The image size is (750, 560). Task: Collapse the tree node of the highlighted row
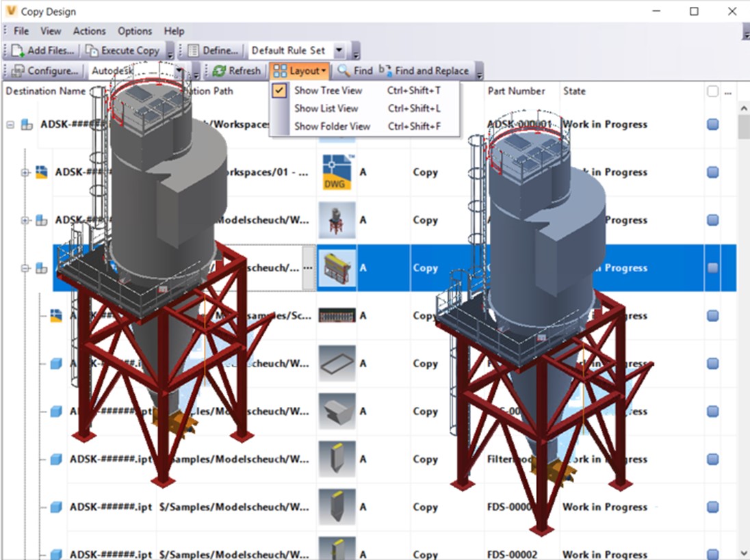tap(25, 268)
